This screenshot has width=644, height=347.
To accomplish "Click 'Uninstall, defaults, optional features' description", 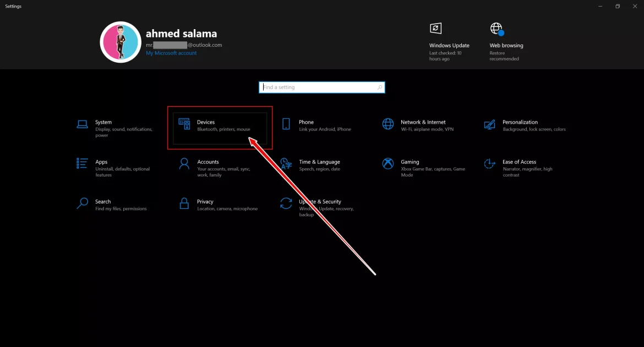I will tap(122, 172).
